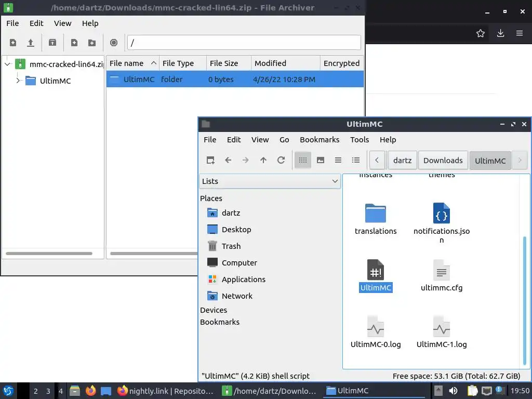This screenshot has width=532, height=399.
Task: Select the UltimMC folder row in archive list
Action: (x=235, y=79)
